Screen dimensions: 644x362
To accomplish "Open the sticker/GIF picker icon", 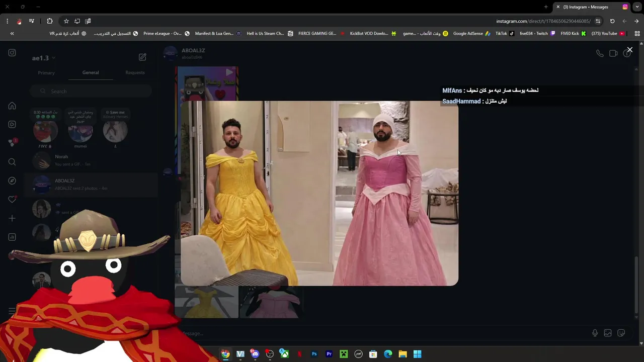I will click(x=621, y=333).
